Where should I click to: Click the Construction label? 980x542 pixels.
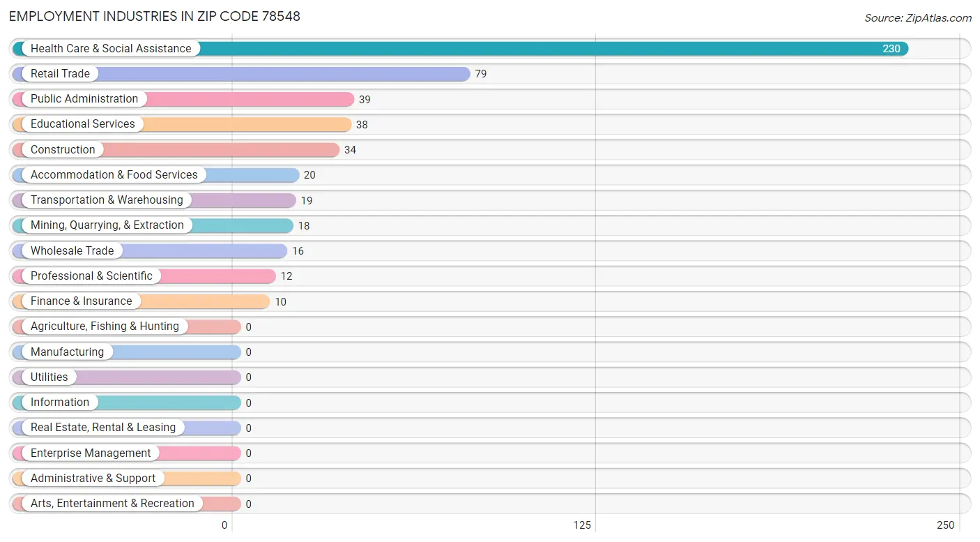pos(63,149)
